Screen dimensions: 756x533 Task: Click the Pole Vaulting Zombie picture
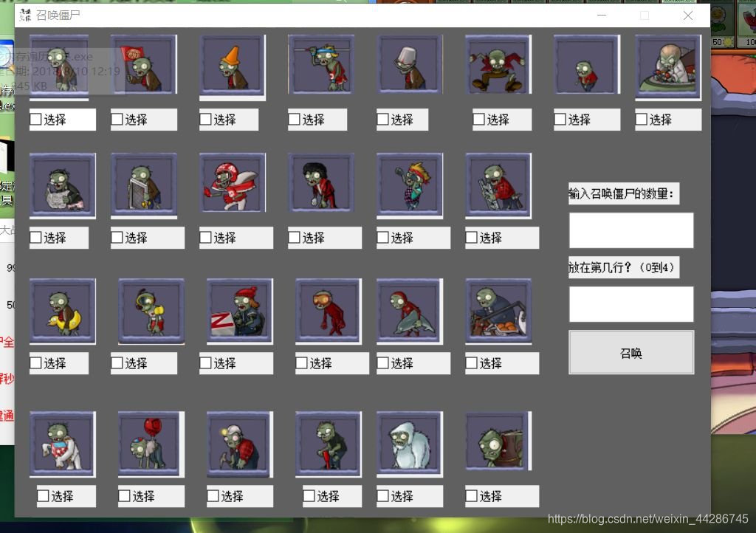click(x=321, y=63)
